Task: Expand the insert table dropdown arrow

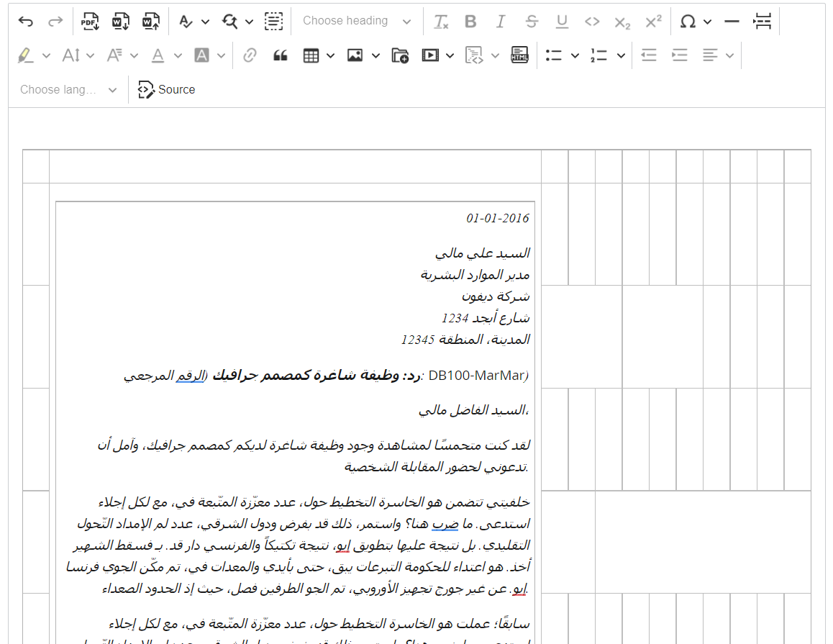Action: pos(330,55)
